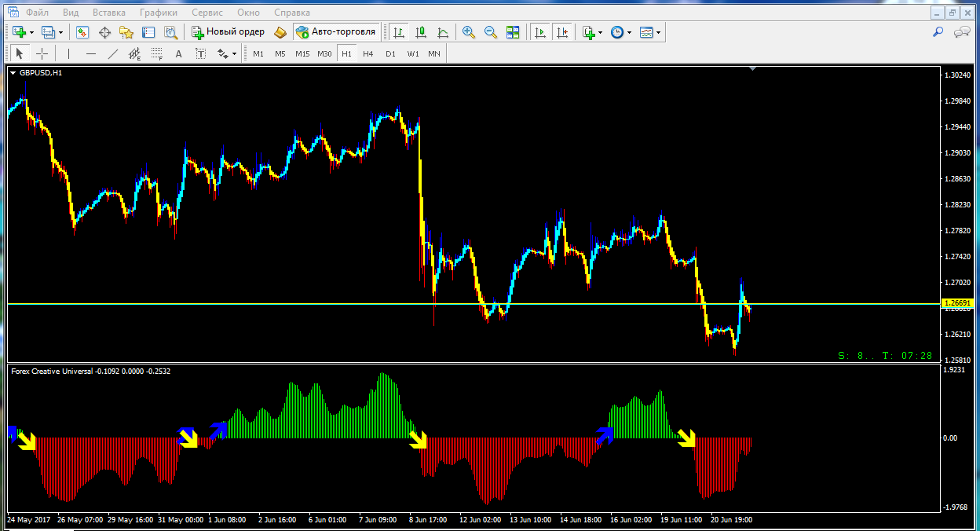Screen dimensions: 980x531
Task: Open the Market Watch window
Action: [x=82, y=32]
